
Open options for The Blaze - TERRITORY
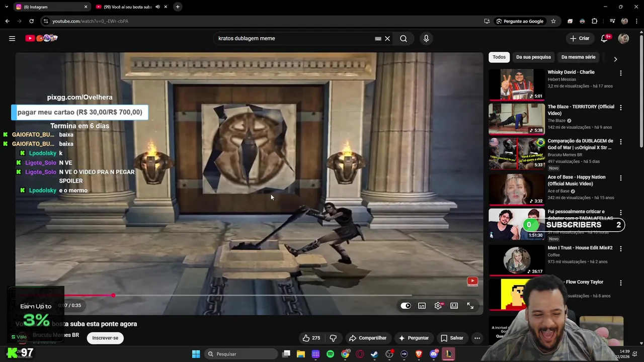click(x=621, y=108)
